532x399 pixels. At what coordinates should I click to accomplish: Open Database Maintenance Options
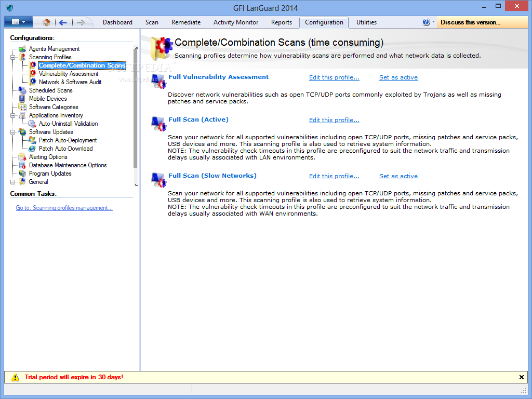pos(68,165)
